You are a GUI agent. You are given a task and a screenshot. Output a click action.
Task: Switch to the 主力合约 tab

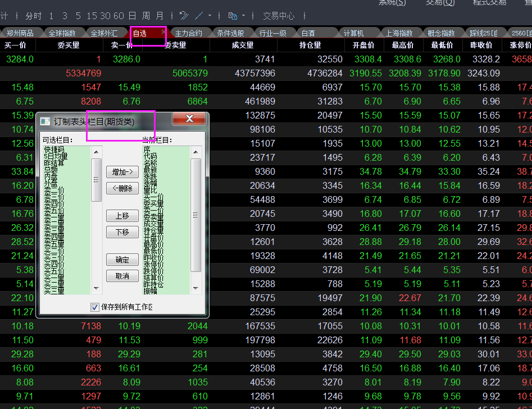(188, 33)
